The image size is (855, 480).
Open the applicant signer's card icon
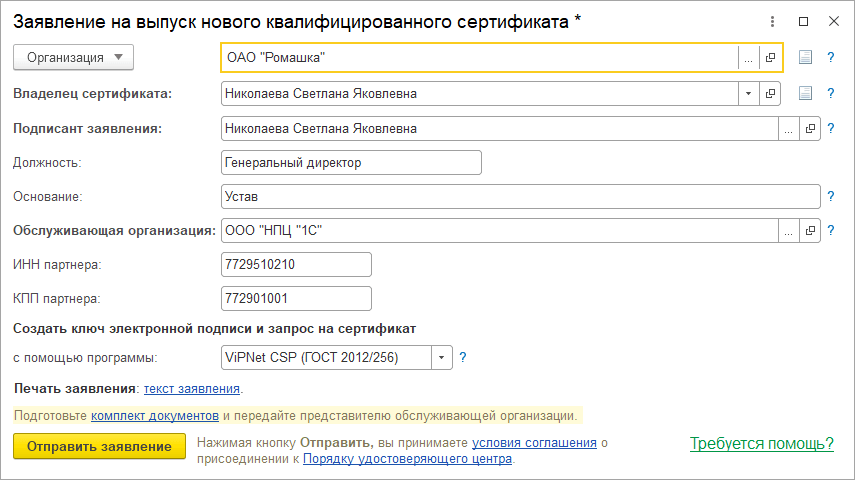pos(810,129)
